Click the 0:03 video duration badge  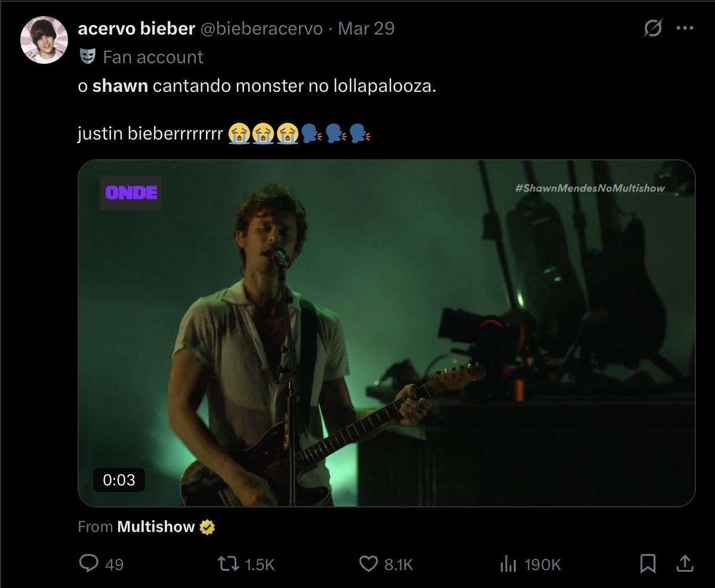pyautogui.click(x=119, y=479)
